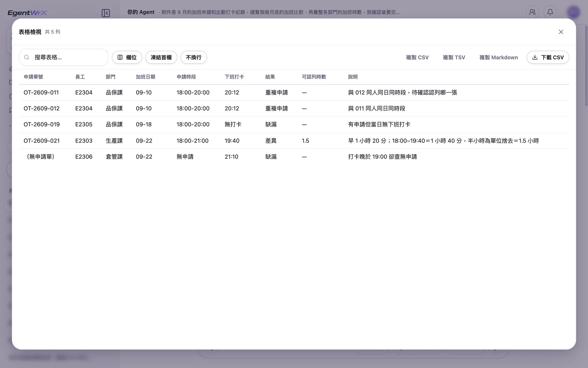Select cell OT-2609-021

tap(42, 141)
